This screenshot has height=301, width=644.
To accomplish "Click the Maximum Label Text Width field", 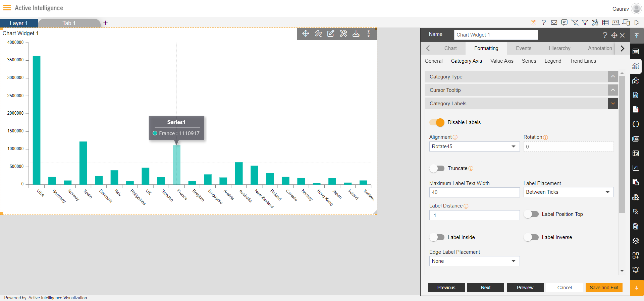I will click(x=474, y=192).
